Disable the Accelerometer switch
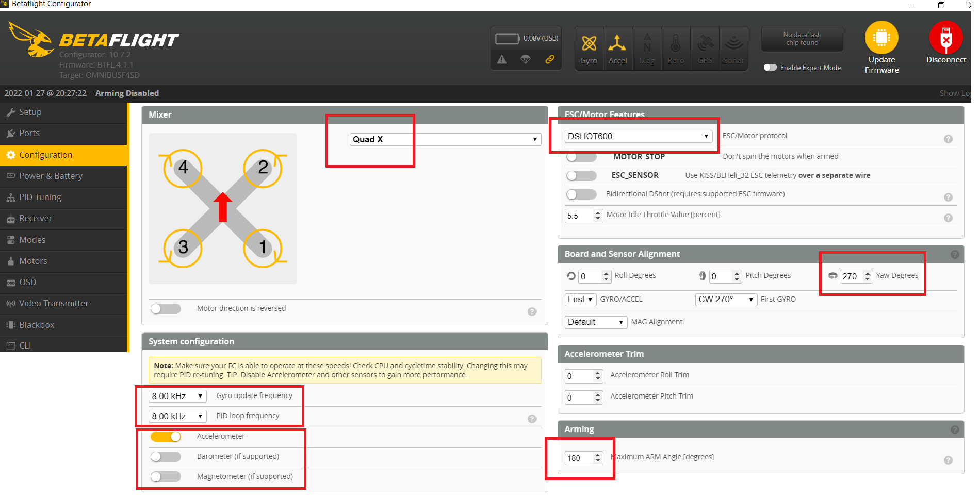Screen dimensions: 980x495 pyautogui.click(x=166, y=437)
